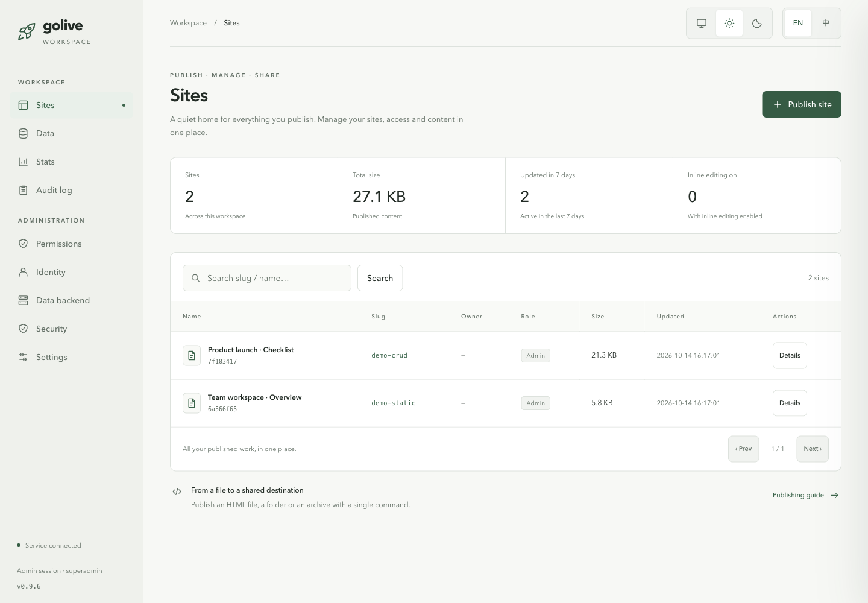Click the 21.3 KB size cell
Viewport: 868px width, 603px height.
[604, 355]
